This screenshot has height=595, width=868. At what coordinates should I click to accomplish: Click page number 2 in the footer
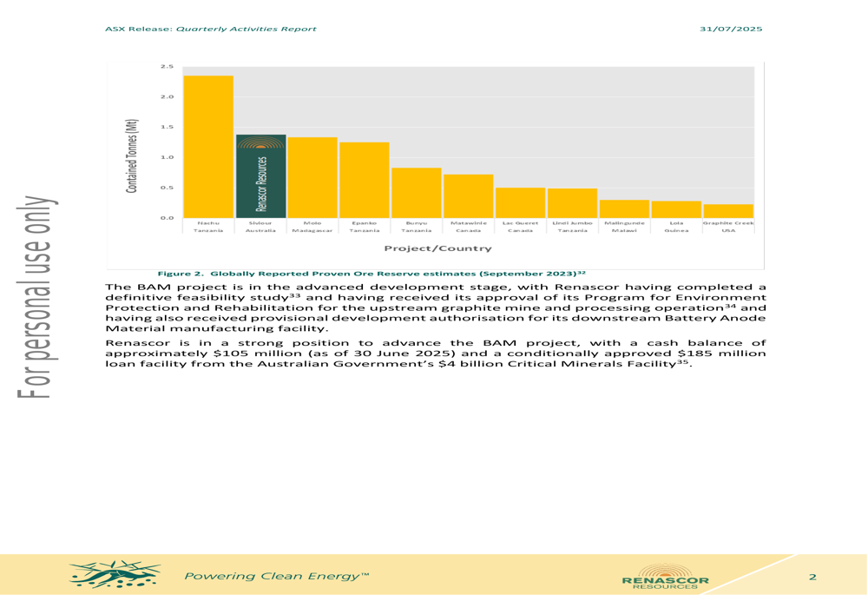tap(812, 578)
